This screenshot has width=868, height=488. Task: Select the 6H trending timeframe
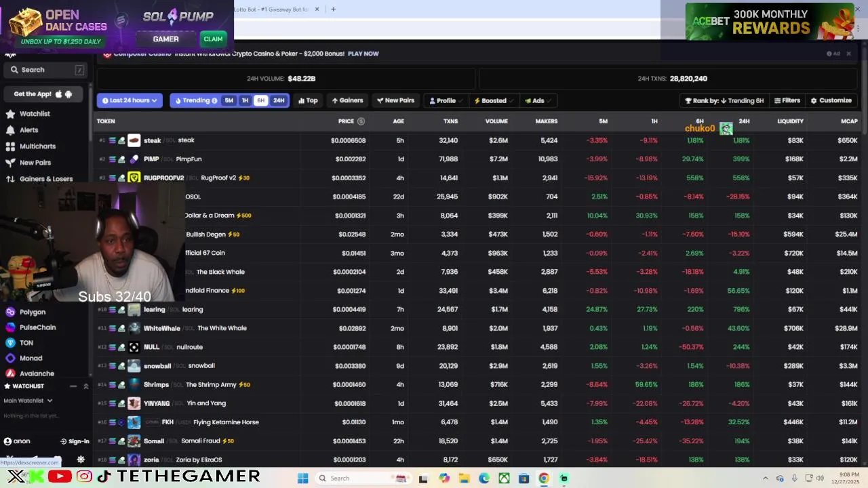pyautogui.click(x=260, y=101)
